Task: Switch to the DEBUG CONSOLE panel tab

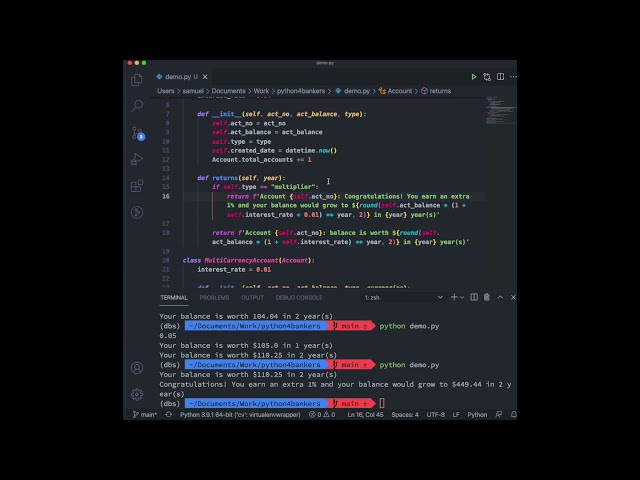Action: pos(299,298)
